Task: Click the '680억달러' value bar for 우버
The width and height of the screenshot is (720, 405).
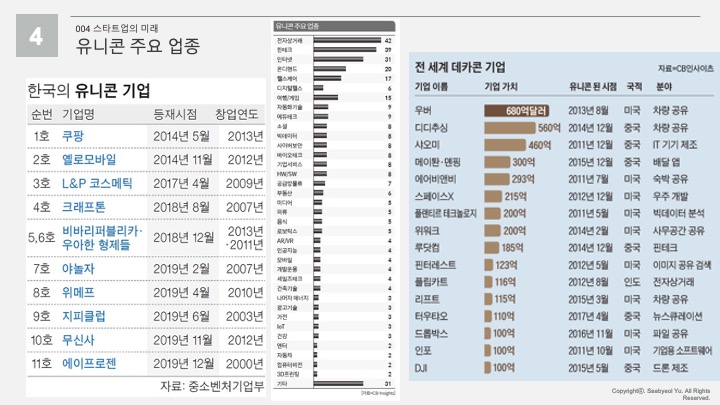Action: pyautogui.click(x=517, y=111)
